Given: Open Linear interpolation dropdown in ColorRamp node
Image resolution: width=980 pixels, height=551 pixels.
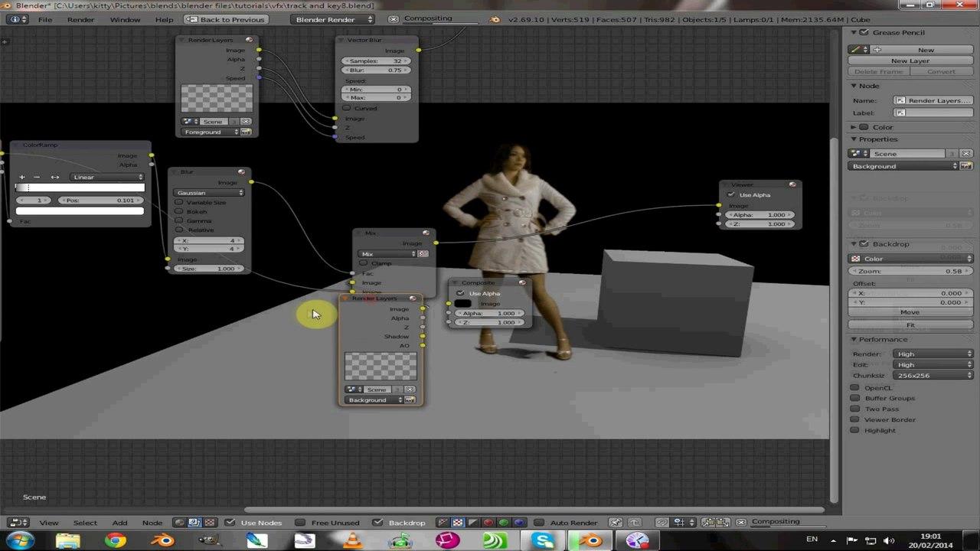Looking at the screenshot, I should coord(106,178).
